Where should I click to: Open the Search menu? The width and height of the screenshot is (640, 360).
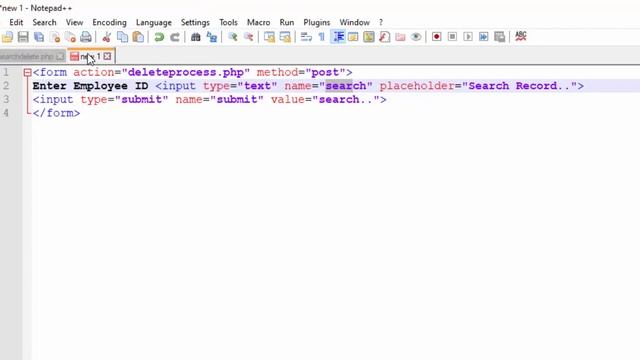point(44,22)
